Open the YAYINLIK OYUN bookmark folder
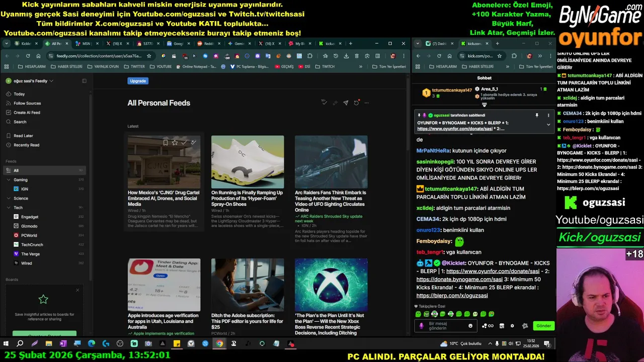 (x=103, y=66)
